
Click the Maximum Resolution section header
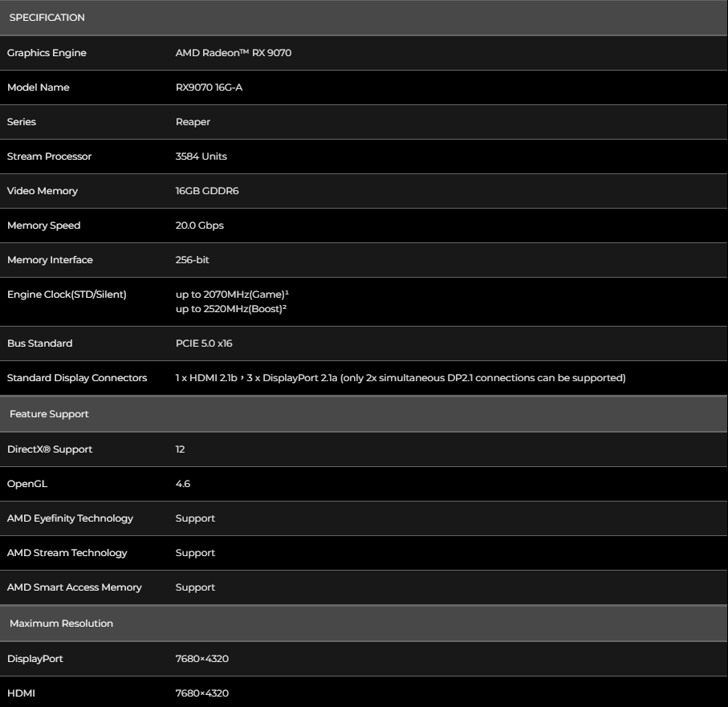(x=61, y=623)
